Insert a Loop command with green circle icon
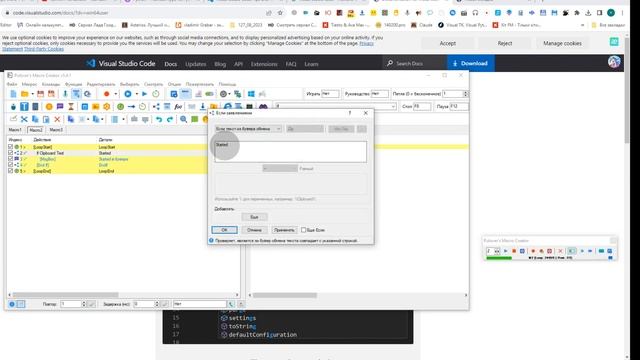The height and width of the screenshot is (360, 640). click(120, 107)
